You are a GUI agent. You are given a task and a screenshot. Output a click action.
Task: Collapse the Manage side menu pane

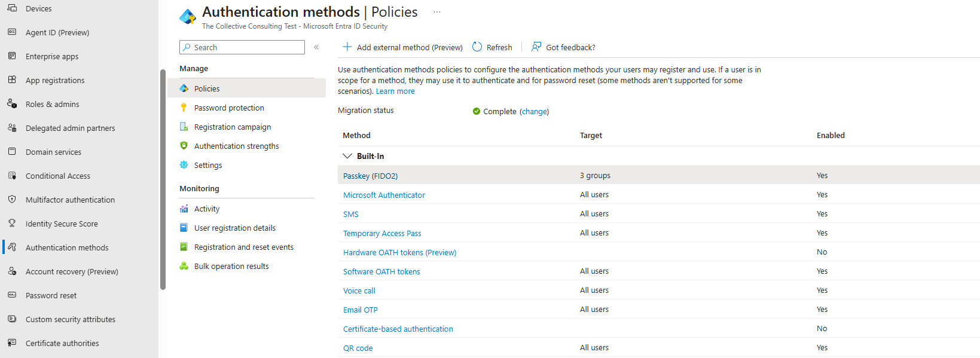pos(316,47)
